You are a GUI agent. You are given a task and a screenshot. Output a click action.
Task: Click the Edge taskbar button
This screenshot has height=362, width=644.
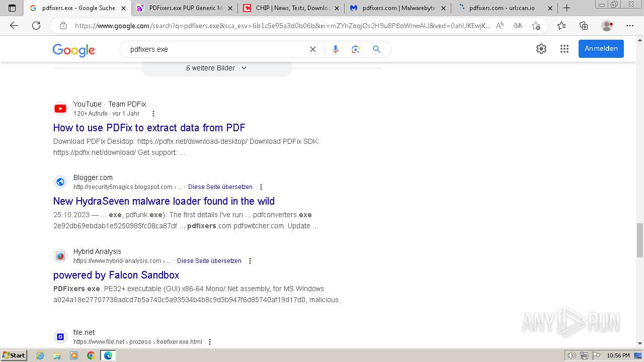108,355
